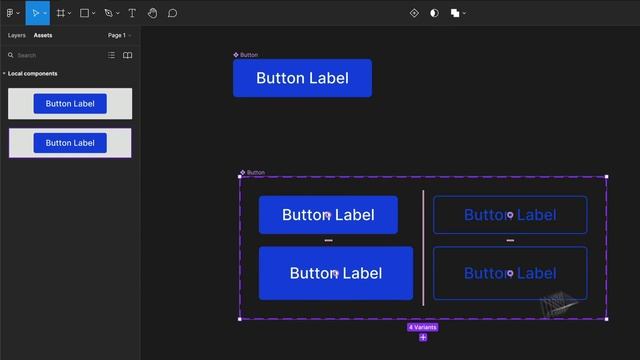
Task: Expand Pen tool options arrow
Action: [x=118, y=13]
